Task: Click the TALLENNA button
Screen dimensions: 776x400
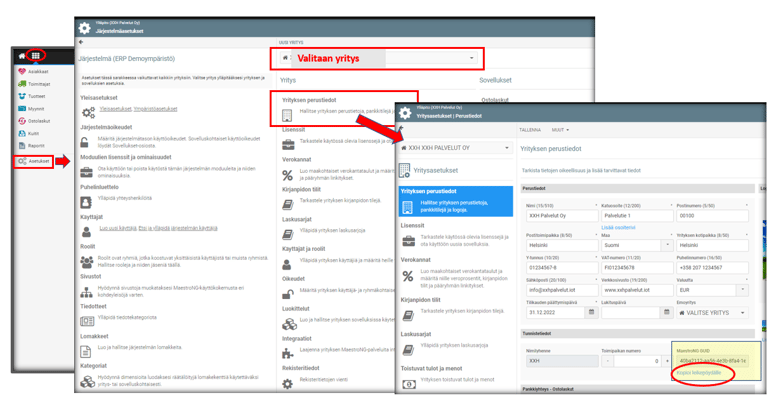Action: (x=530, y=130)
